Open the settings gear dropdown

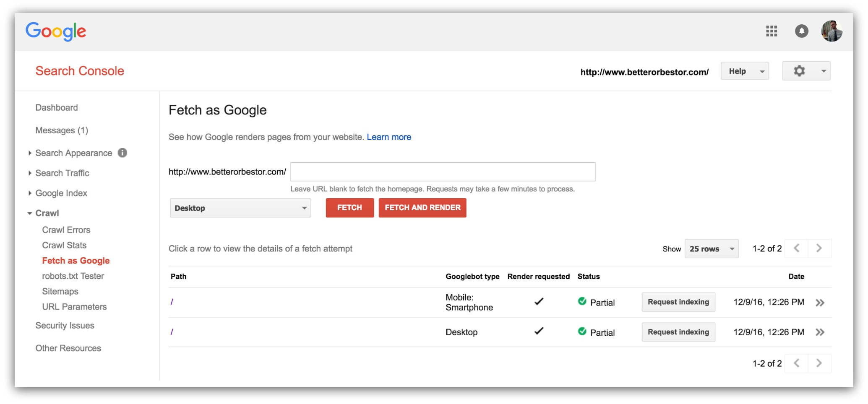[x=806, y=71]
